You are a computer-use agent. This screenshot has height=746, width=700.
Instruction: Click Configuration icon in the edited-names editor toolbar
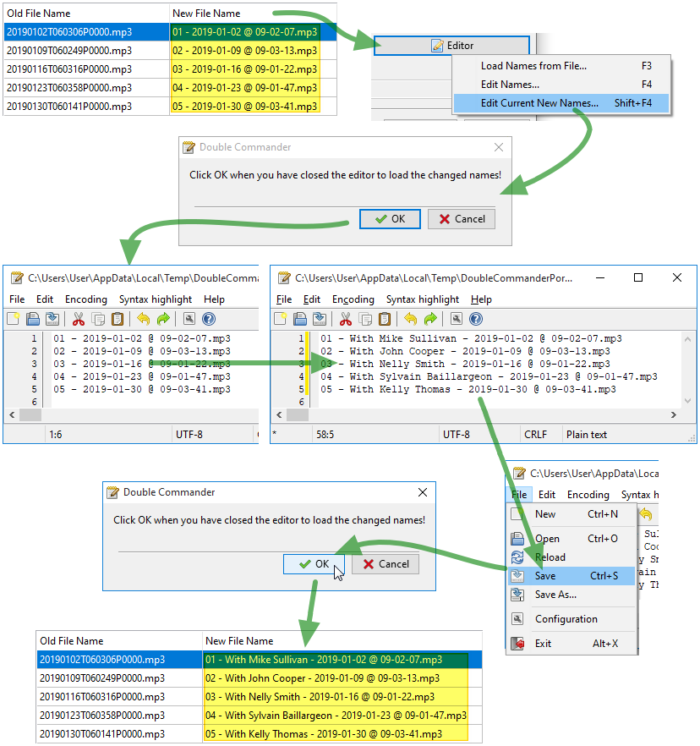[x=456, y=319]
